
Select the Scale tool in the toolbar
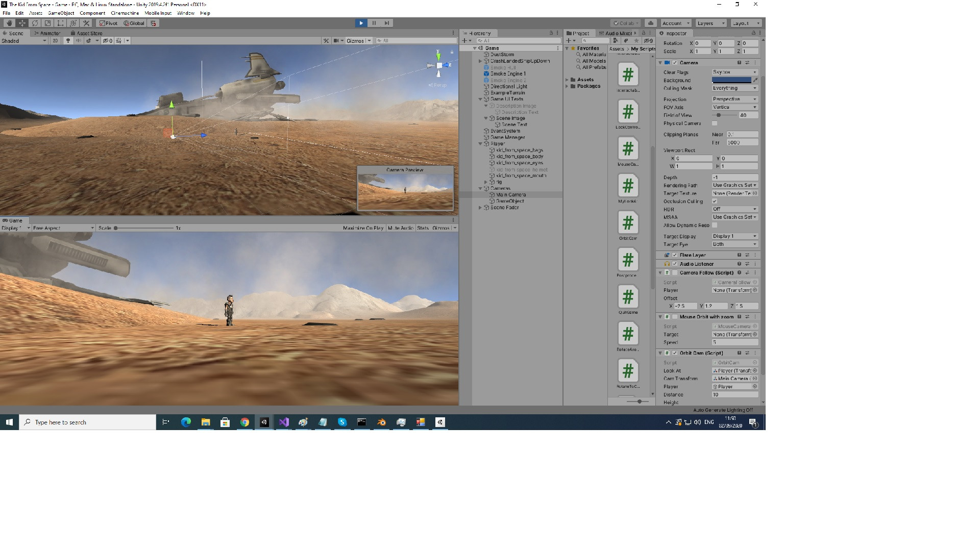47,23
